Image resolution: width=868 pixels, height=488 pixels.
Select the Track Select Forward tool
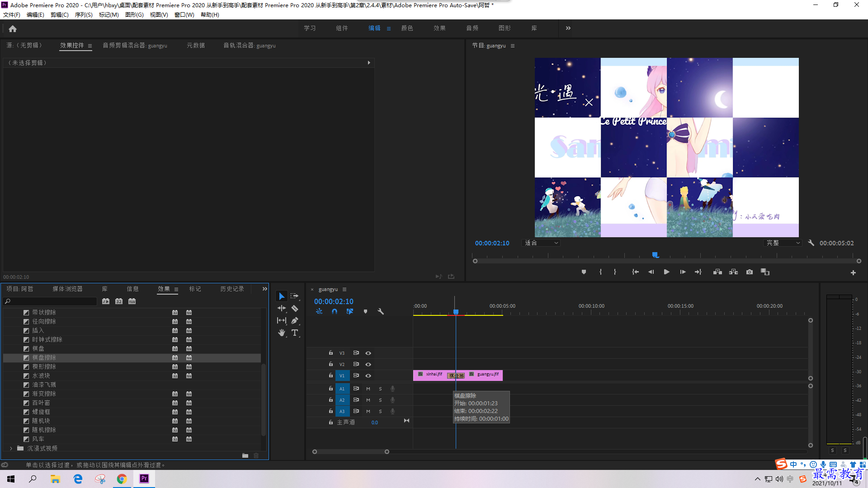coord(295,296)
